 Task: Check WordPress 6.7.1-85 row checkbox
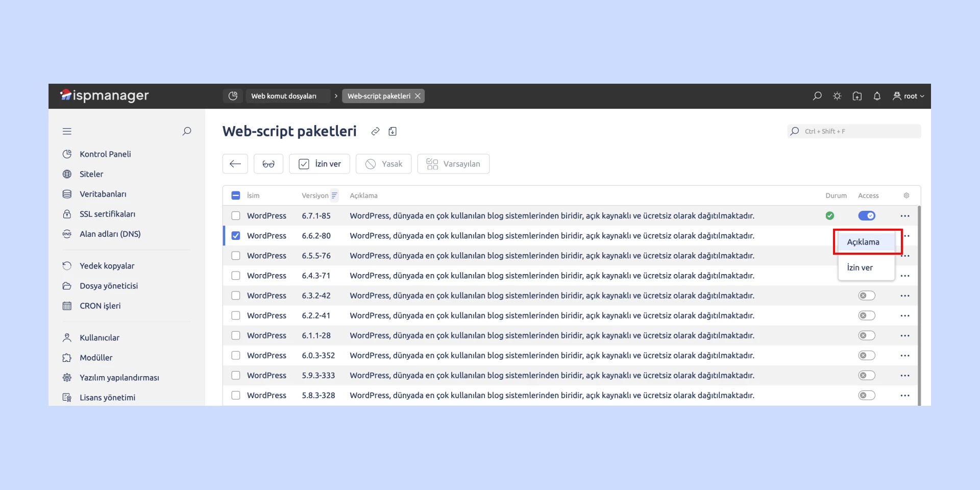click(x=236, y=216)
